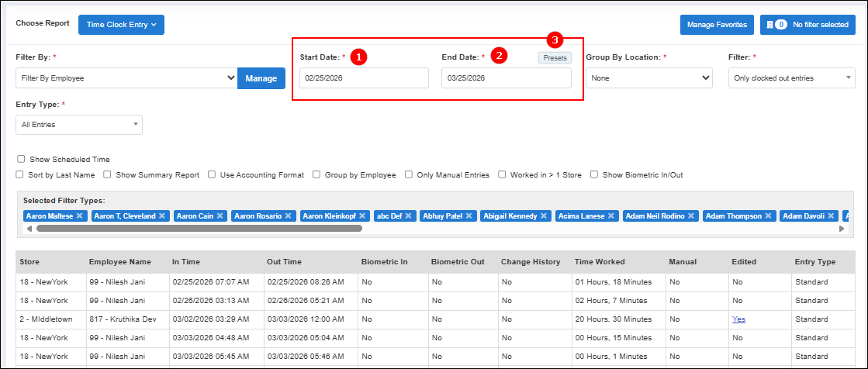Delete Adam Thompson tag via X icon
Screen dimensions: 868x369
pos(768,216)
